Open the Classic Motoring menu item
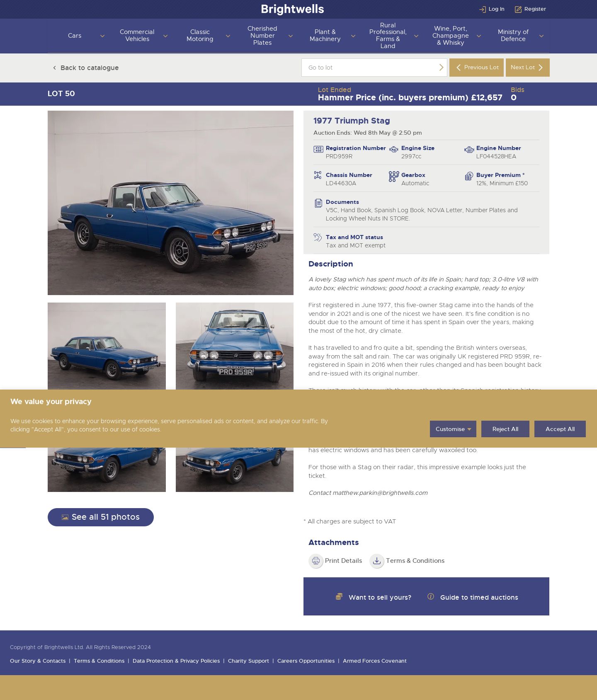This screenshot has width=597, height=700. click(x=200, y=36)
